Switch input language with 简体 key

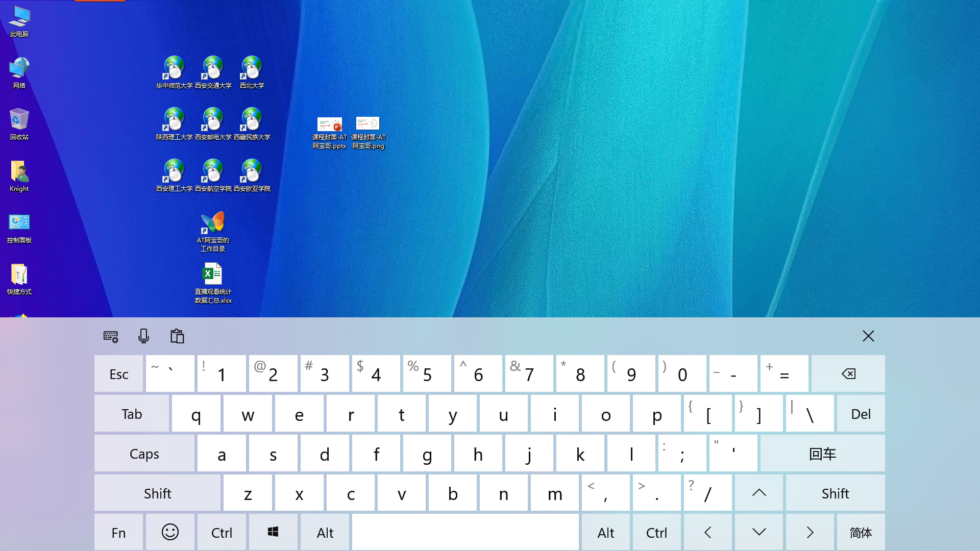(861, 533)
